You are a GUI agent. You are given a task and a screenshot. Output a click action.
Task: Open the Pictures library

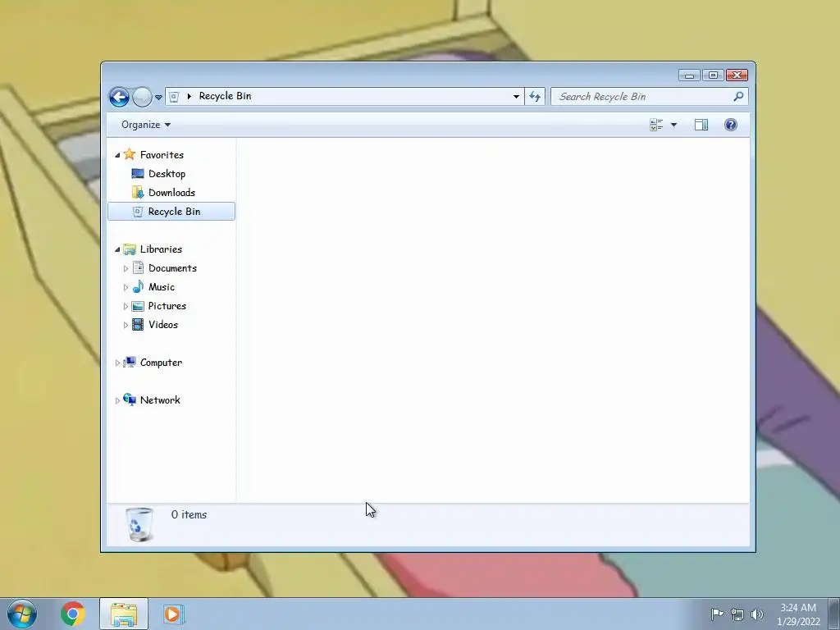pyautogui.click(x=167, y=306)
